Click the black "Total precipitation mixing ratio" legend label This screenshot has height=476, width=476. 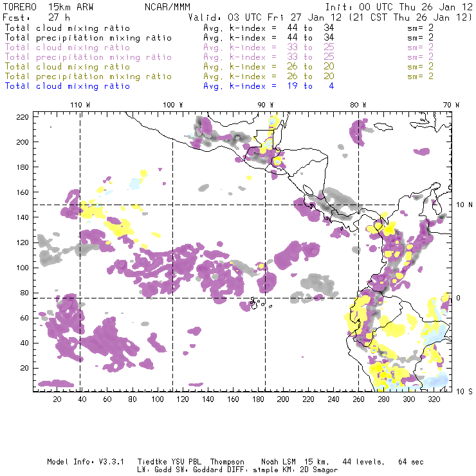point(88,38)
